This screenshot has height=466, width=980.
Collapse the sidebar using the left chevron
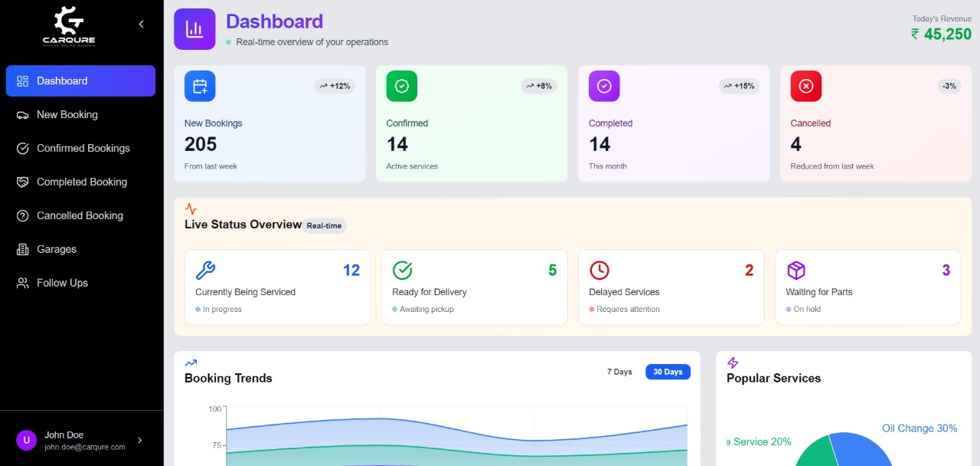141,24
